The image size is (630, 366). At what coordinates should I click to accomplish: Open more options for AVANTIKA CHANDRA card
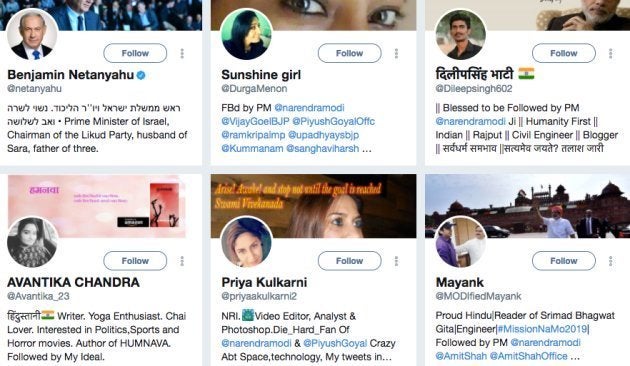click(x=182, y=261)
